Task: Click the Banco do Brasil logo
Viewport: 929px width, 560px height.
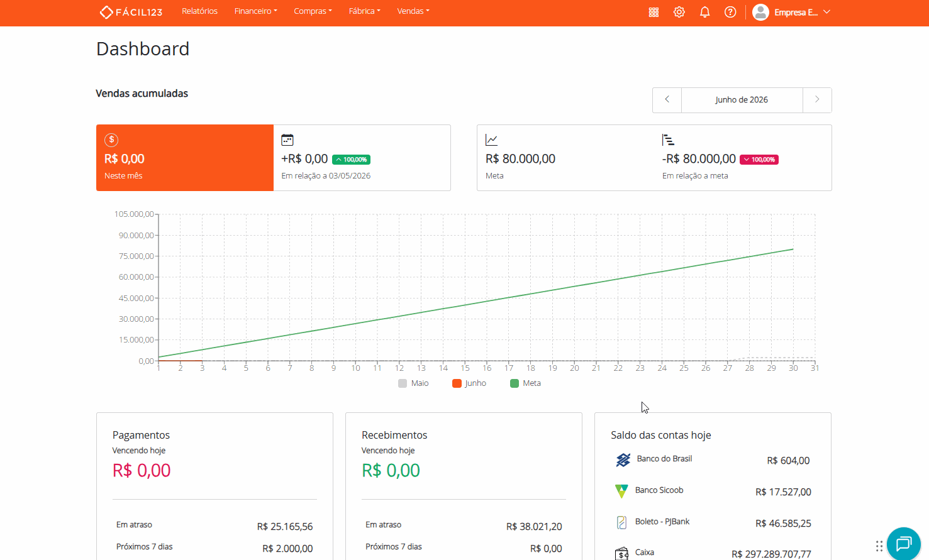Action: (623, 460)
